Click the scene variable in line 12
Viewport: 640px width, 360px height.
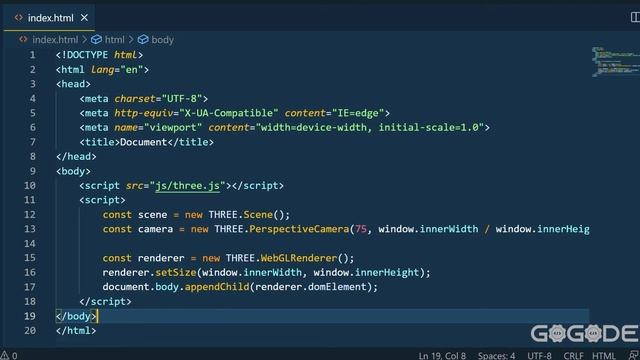(x=152, y=215)
